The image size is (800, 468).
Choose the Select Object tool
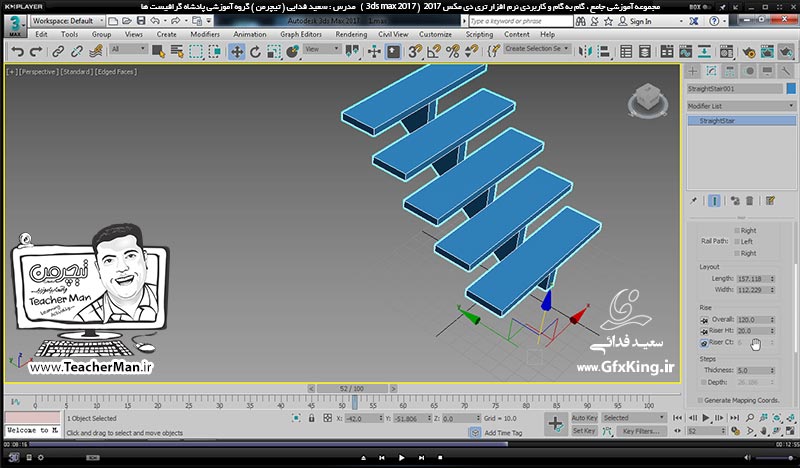pyautogui.click(x=158, y=52)
